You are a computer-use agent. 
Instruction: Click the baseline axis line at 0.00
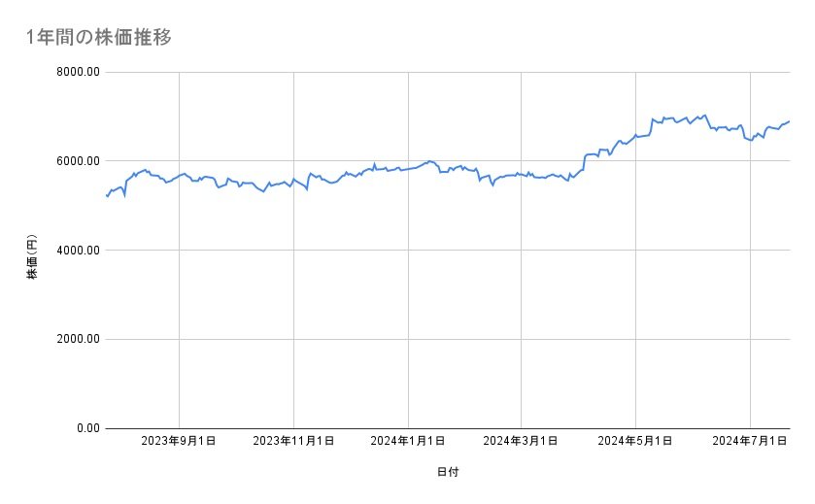pos(447,428)
